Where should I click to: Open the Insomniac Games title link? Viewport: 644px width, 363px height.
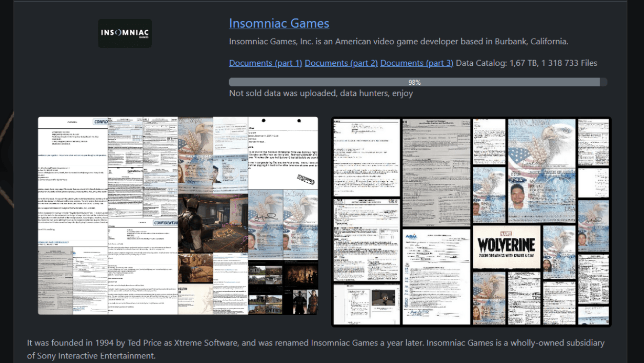tap(279, 23)
